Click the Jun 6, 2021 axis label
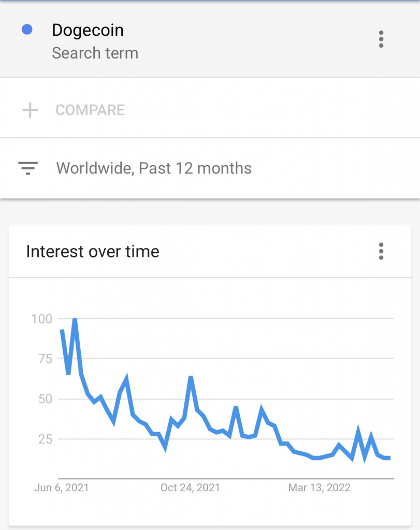Image resolution: width=420 pixels, height=530 pixels. [x=62, y=488]
